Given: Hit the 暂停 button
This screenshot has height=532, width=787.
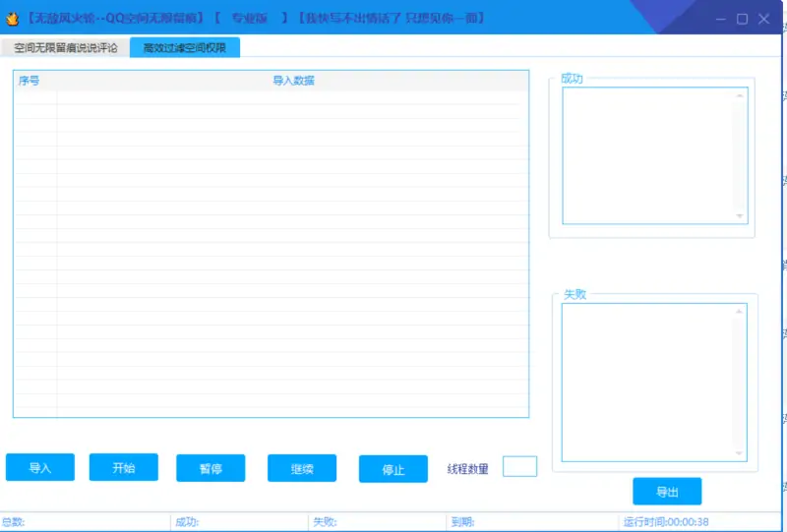Looking at the screenshot, I should pyautogui.click(x=211, y=468).
